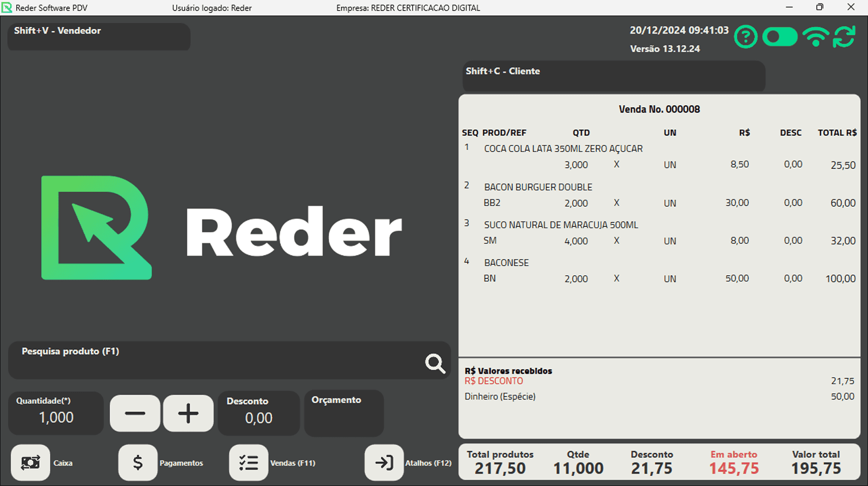868x486 pixels.
Task: Click the unit price 30,00
Action: [x=737, y=203]
